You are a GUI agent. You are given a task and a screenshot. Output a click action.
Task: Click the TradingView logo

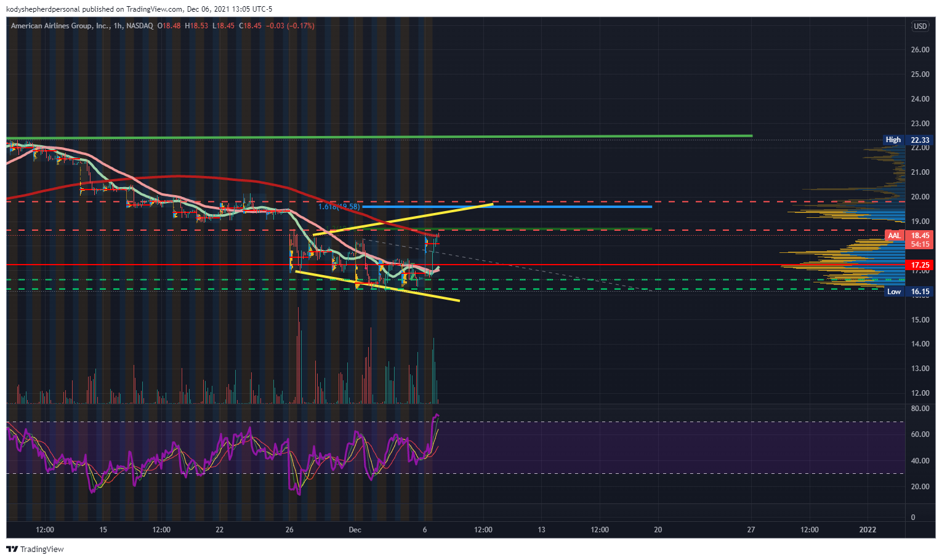pyautogui.click(x=35, y=549)
